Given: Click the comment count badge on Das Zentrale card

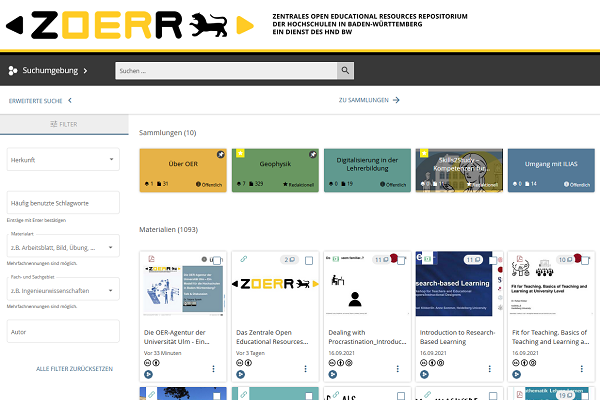Looking at the screenshot, I should click(x=289, y=260).
